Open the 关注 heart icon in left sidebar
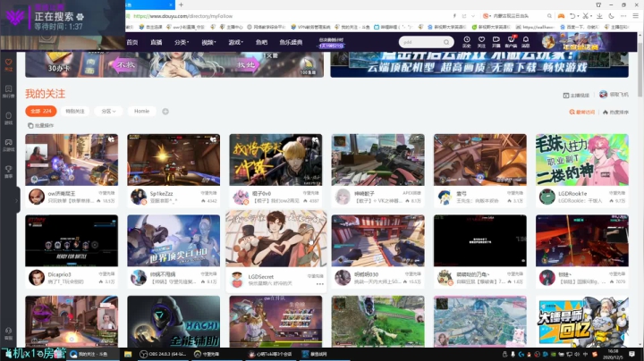The image size is (644, 361). 8,64
